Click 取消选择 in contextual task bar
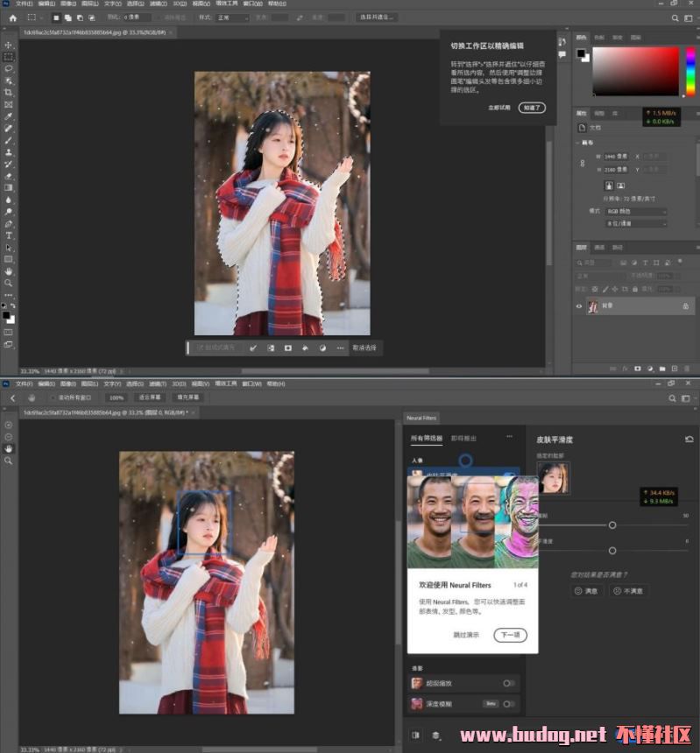 pos(364,348)
